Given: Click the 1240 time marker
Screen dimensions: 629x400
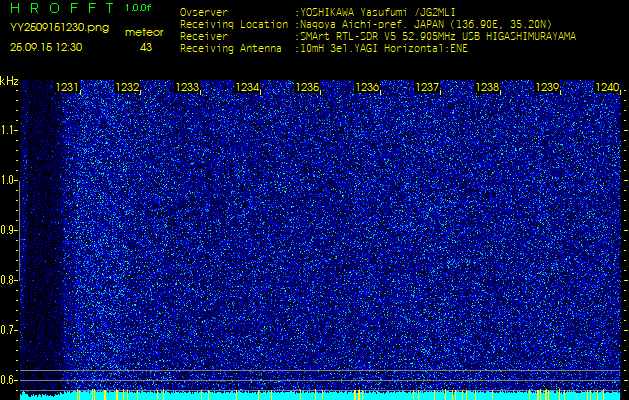Looking at the screenshot, I should pos(607,87).
